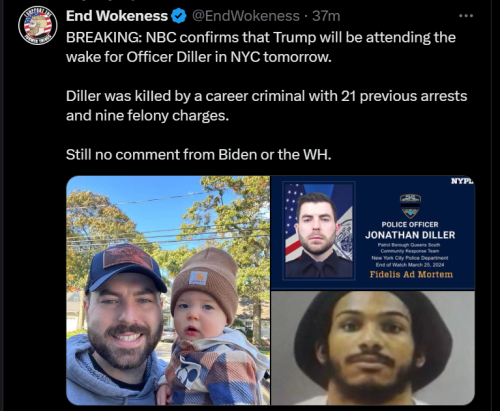This screenshot has width=500, height=411.
Task: Open the selfie photo with baby
Action: (x=168, y=290)
